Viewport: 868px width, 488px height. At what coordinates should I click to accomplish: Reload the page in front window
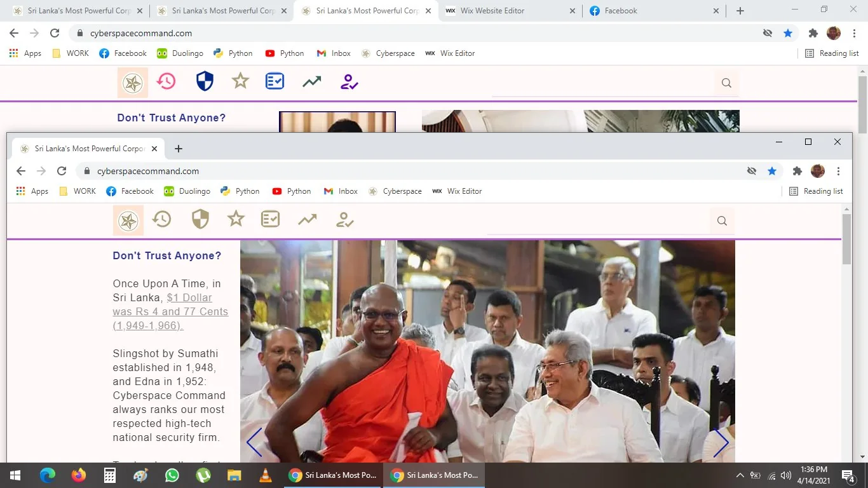(x=62, y=171)
